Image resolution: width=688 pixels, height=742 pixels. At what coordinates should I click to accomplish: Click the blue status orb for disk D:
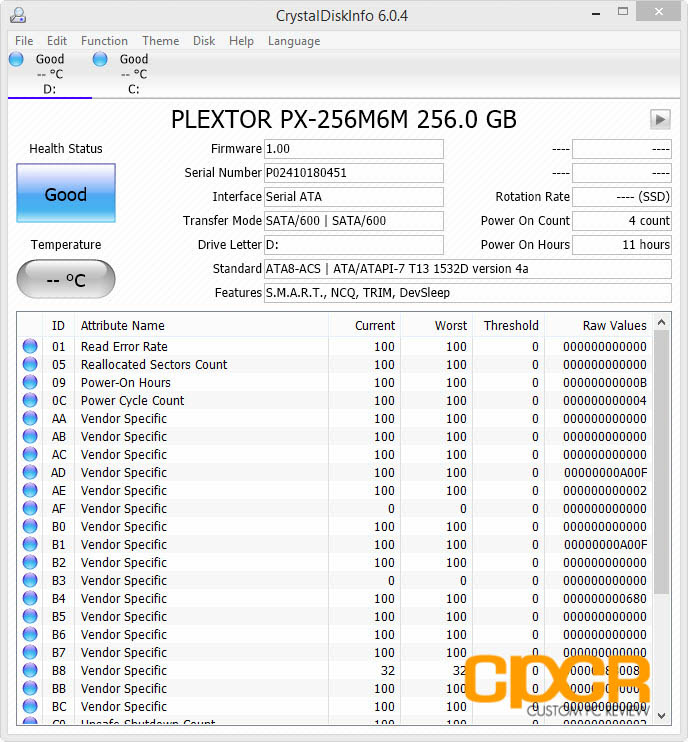17,59
